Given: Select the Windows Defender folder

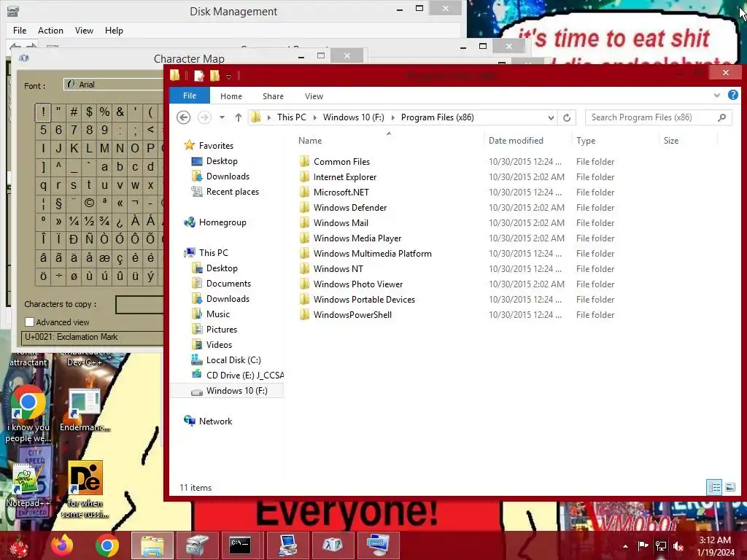Looking at the screenshot, I should coord(350,208).
